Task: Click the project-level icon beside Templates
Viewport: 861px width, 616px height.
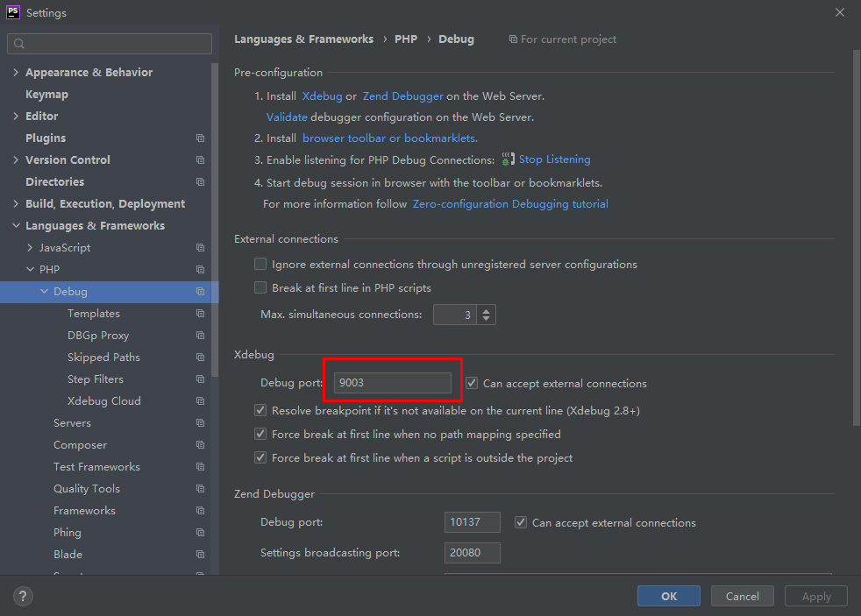Action: pos(201,314)
